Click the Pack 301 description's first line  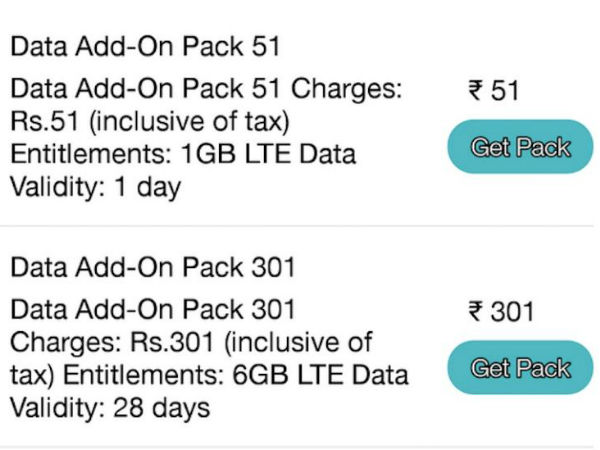click(x=152, y=309)
